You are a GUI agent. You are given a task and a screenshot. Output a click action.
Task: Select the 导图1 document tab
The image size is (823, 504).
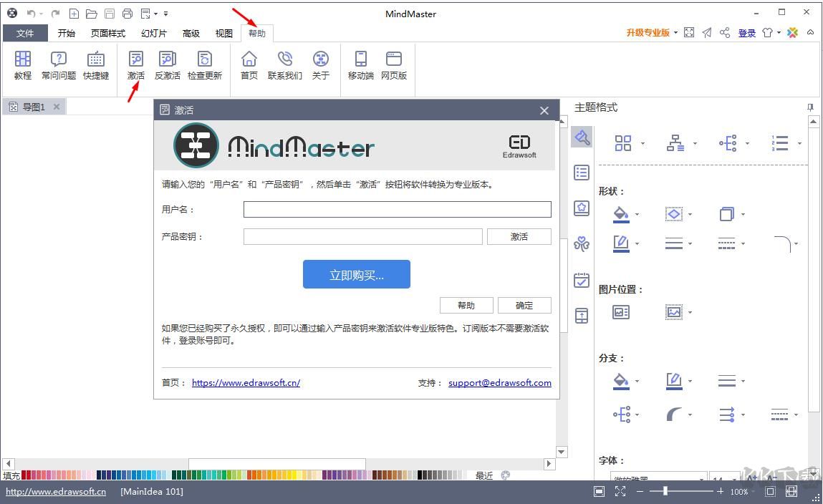tap(32, 106)
